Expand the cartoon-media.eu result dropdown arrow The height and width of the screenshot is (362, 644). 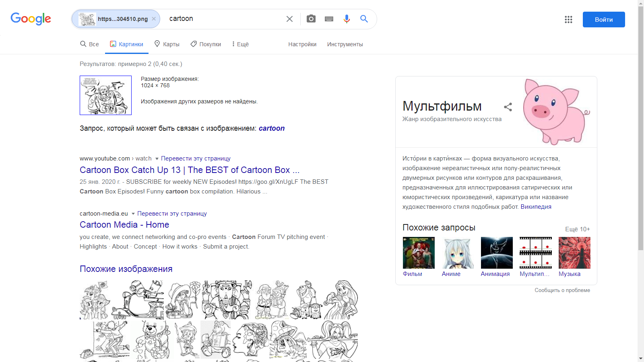133,214
